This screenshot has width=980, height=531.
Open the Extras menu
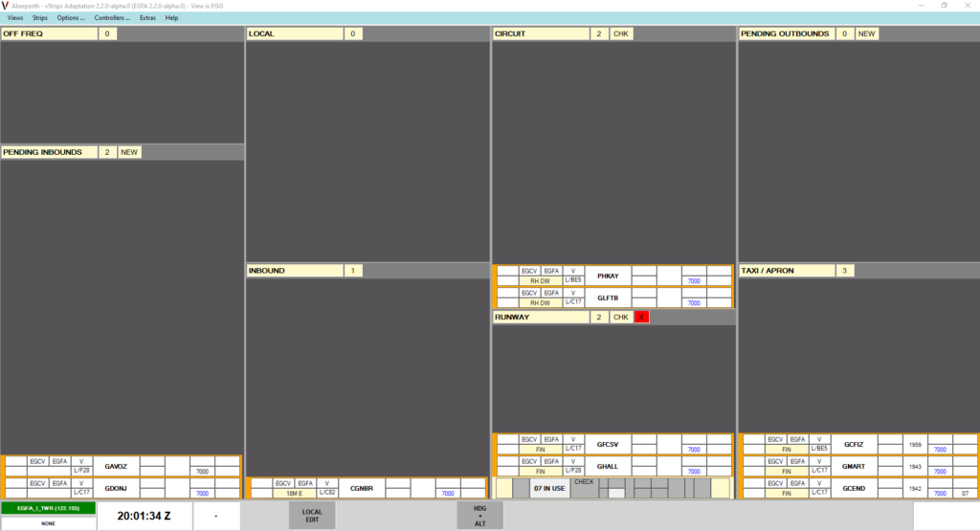point(147,18)
